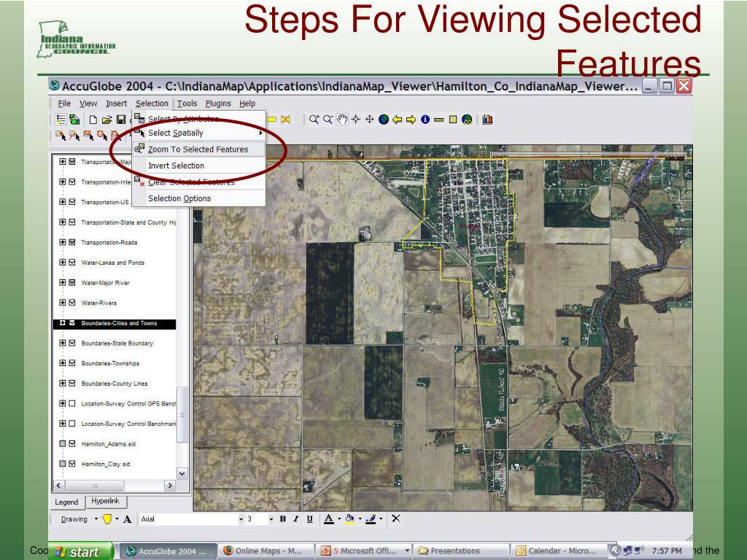Click the yellow rectangle selection icon

point(272,120)
